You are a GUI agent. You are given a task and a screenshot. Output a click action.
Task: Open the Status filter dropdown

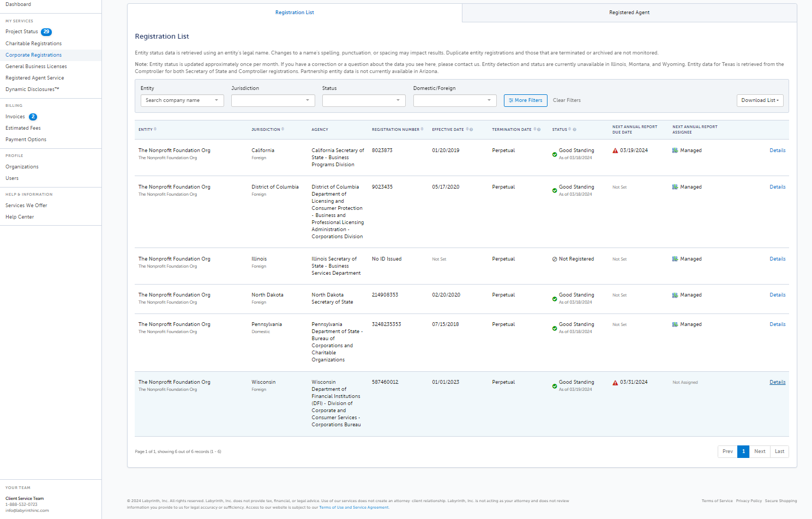(x=364, y=100)
